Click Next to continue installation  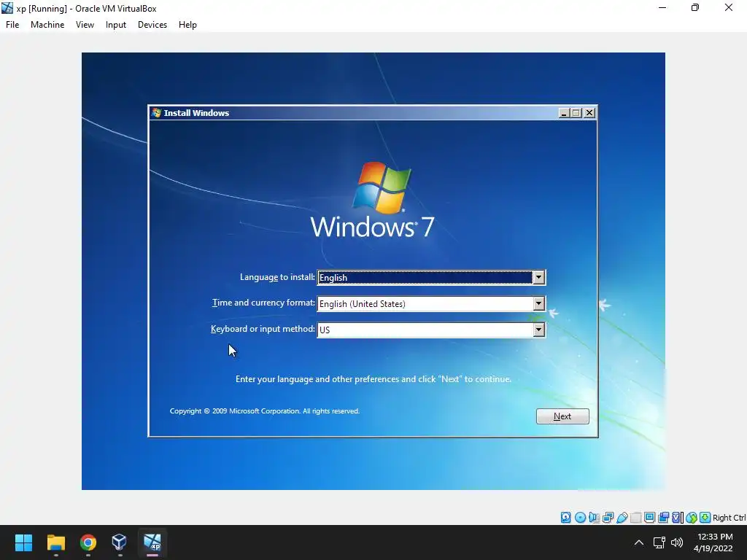pos(562,416)
